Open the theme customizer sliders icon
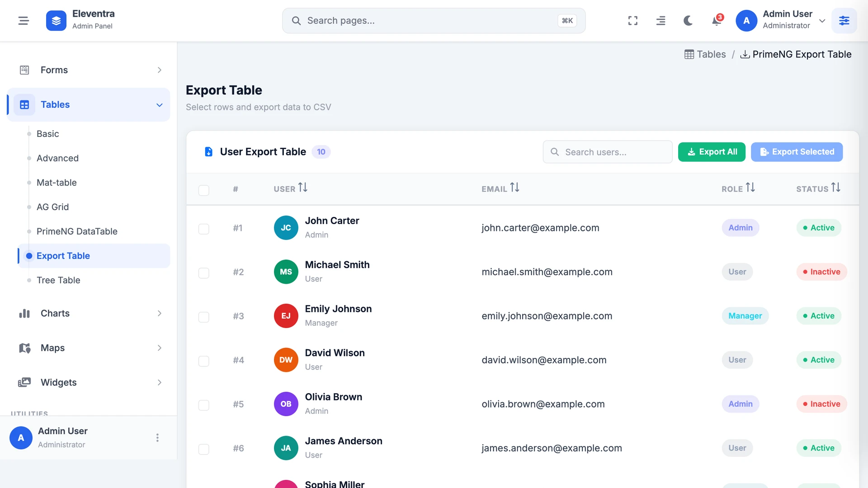This screenshot has height=488, width=868. point(844,21)
